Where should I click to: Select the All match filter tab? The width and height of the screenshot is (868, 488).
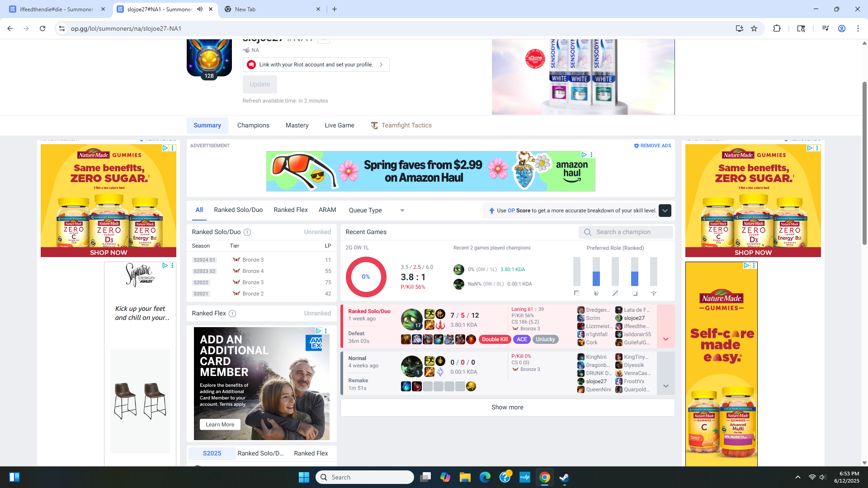click(x=199, y=210)
